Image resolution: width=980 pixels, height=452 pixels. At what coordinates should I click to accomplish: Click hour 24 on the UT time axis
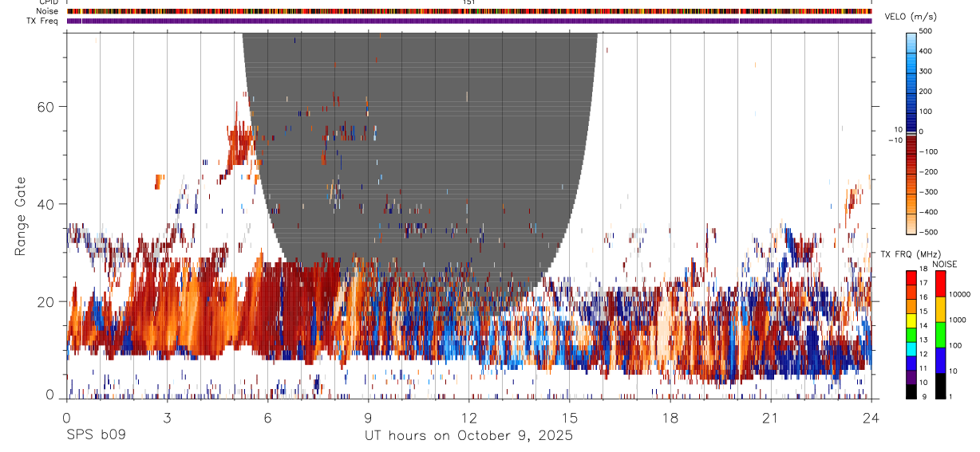pos(871,417)
